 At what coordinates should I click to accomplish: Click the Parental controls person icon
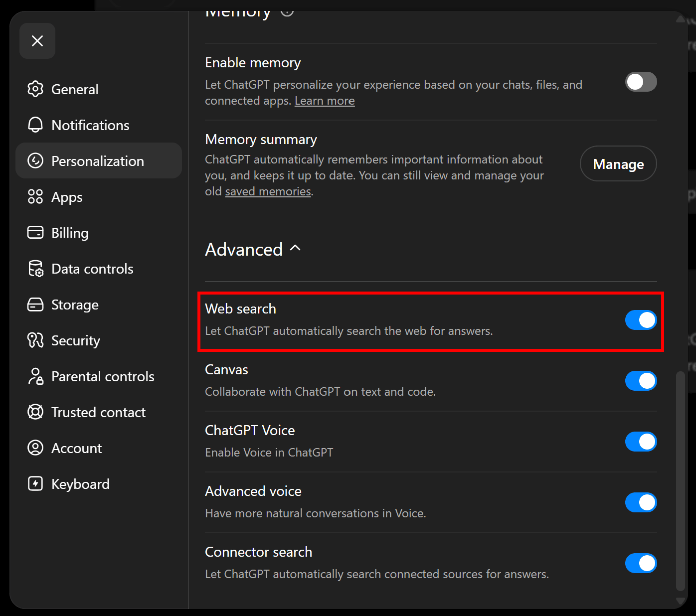click(x=35, y=376)
